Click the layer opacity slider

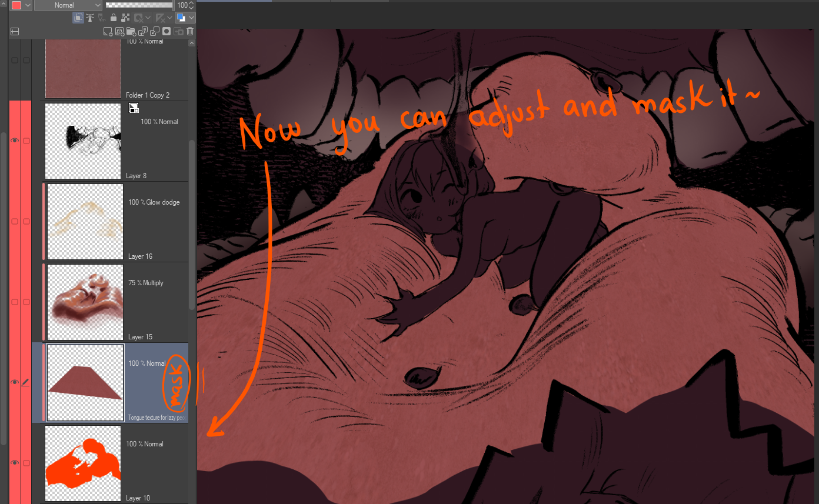click(139, 5)
